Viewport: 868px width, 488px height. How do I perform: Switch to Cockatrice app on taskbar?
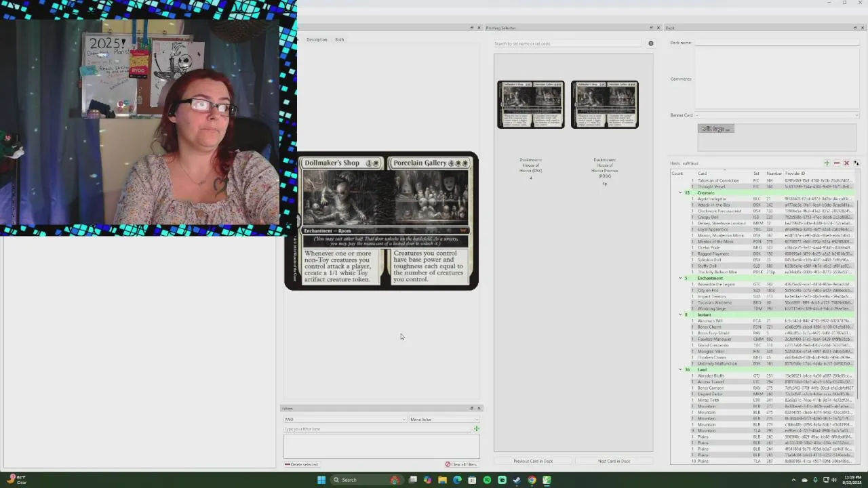[x=547, y=480]
